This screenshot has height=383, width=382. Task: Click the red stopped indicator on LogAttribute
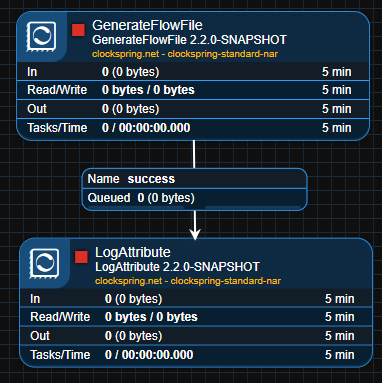tap(81, 257)
